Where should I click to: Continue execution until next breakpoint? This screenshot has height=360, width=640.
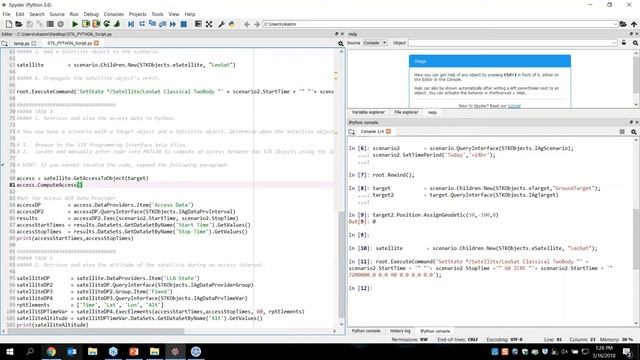point(173,24)
